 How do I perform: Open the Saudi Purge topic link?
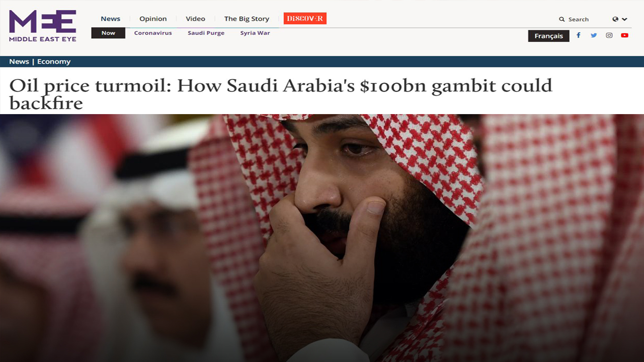click(x=206, y=33)
